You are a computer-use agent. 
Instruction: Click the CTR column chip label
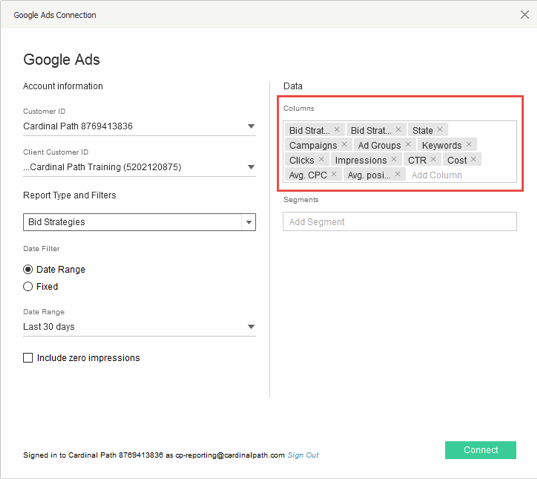coord(417,160)
